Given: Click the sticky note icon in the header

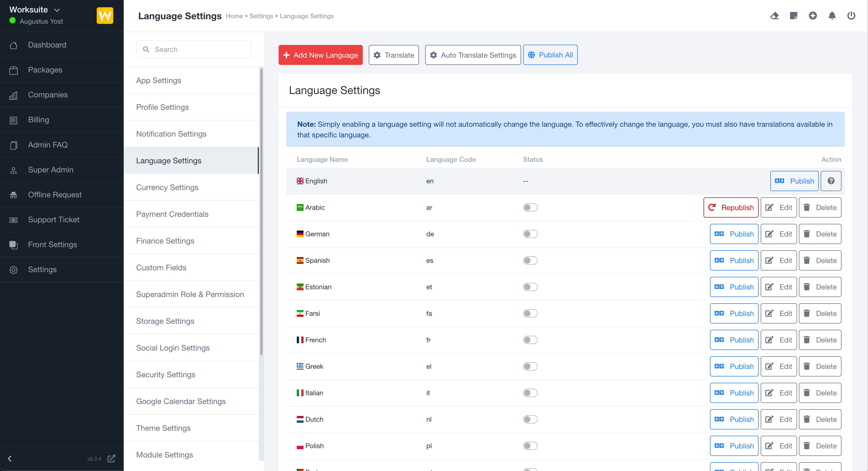Looking at the screenshot, I should [793, 16].
